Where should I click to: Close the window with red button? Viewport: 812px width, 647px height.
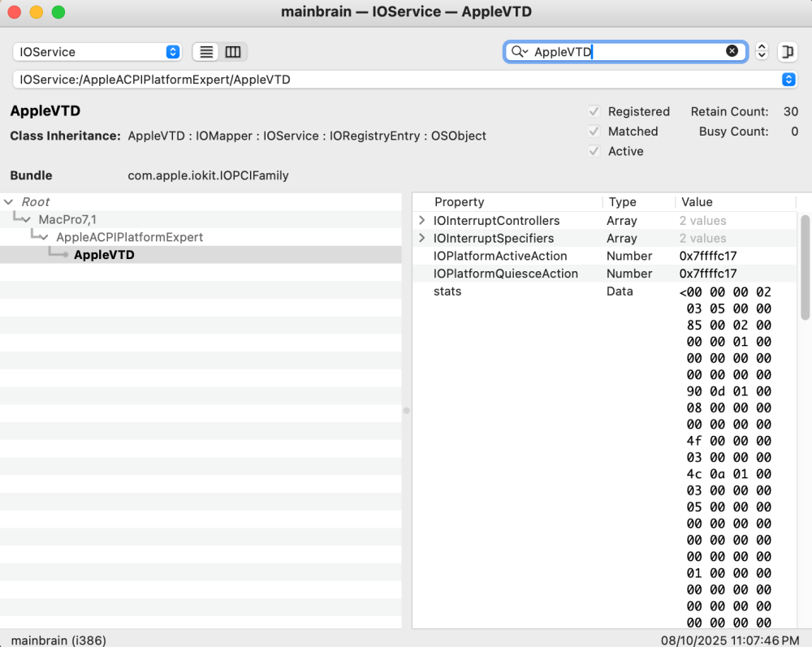[15, 12]
